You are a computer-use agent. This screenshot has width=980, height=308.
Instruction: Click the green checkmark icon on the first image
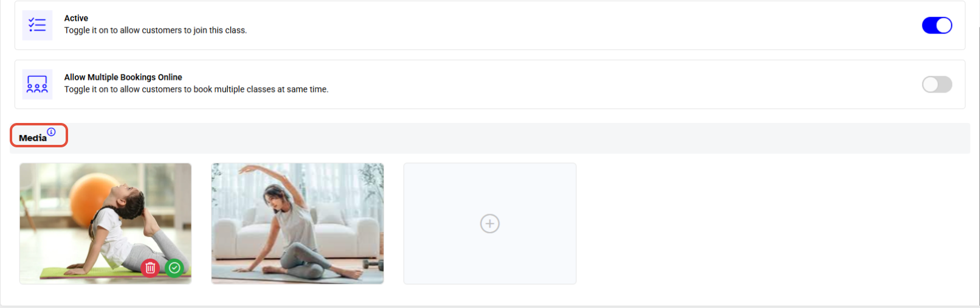[x=174, y=268]
